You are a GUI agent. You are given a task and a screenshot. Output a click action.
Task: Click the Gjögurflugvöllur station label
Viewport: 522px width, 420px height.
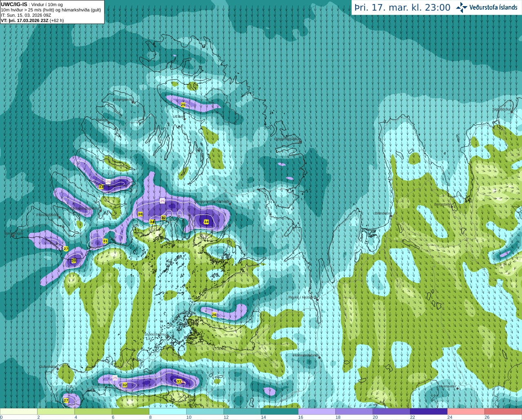[287, 139]
